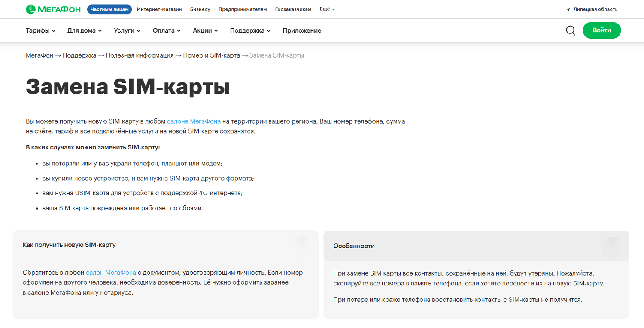This screenshot has width=644, height=328.
Task: Select the Липецкая область region
Action: point(592,9)
